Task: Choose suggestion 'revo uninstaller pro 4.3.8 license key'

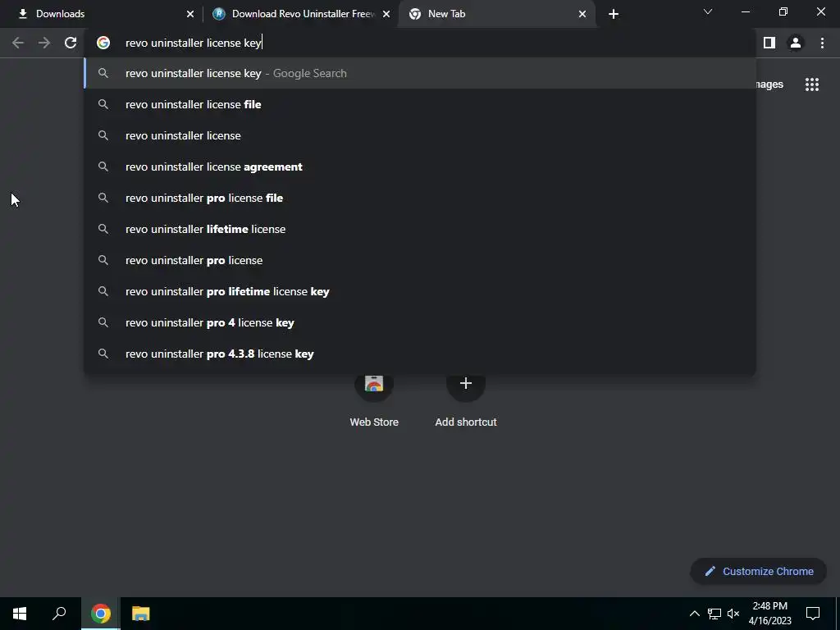Action: coord(420,354)
